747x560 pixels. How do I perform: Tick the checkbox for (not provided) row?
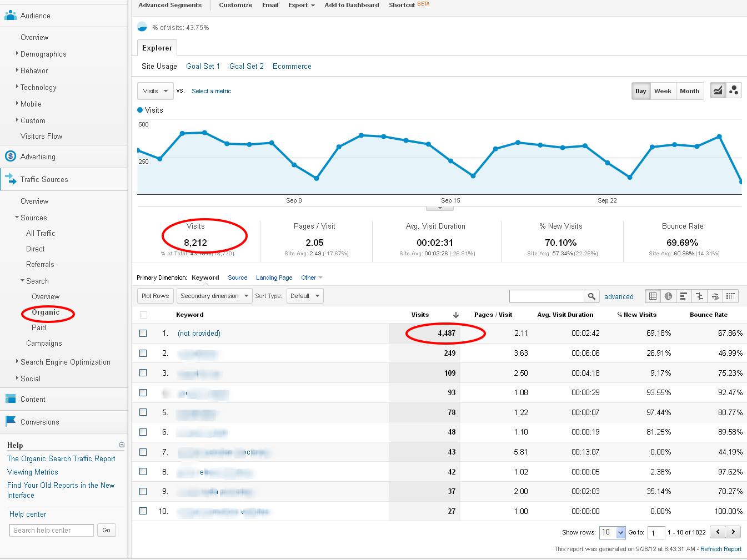coord(143,334)
